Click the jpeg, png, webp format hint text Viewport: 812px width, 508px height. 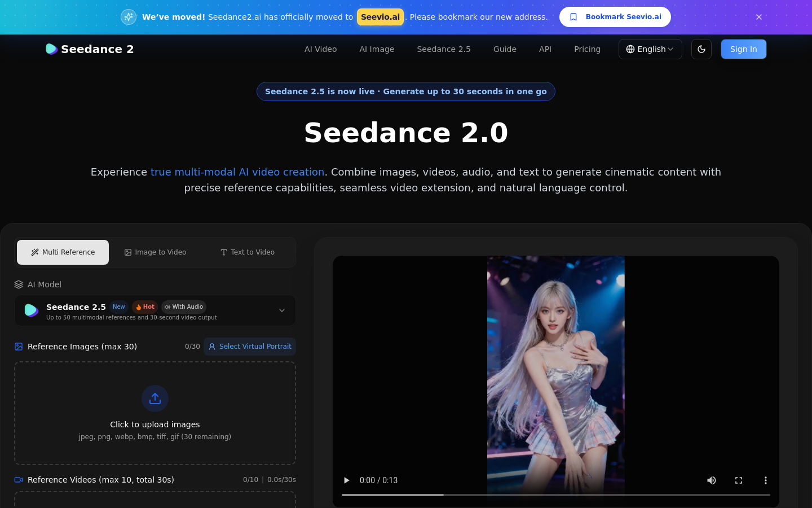155,437
